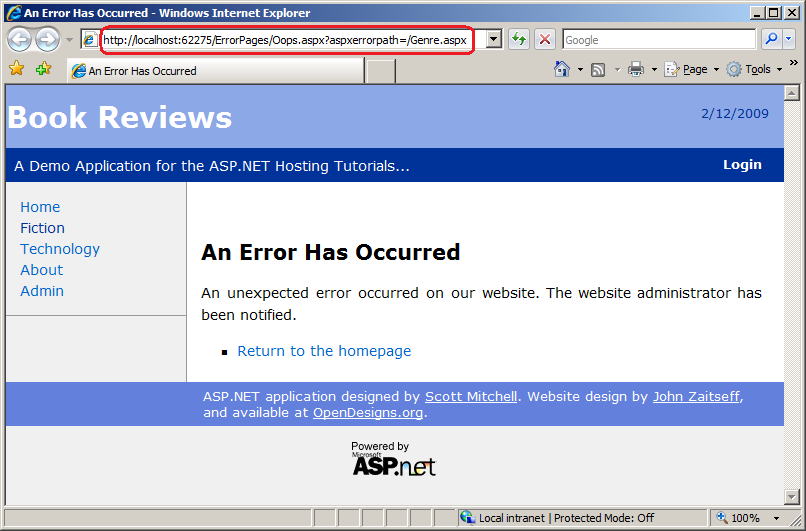This screenshot has width=806, height=531.
Task: Click Return to the homepage link
Action: 324,351
